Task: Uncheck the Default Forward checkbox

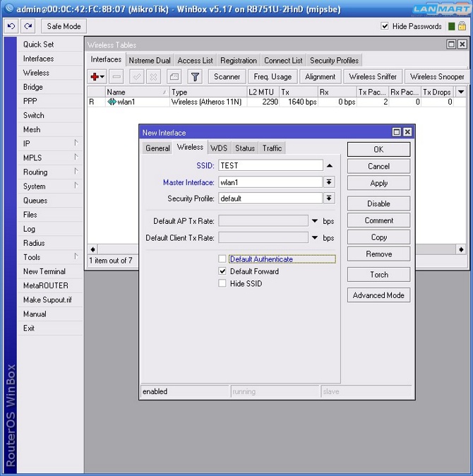Action: coord(222,271)
